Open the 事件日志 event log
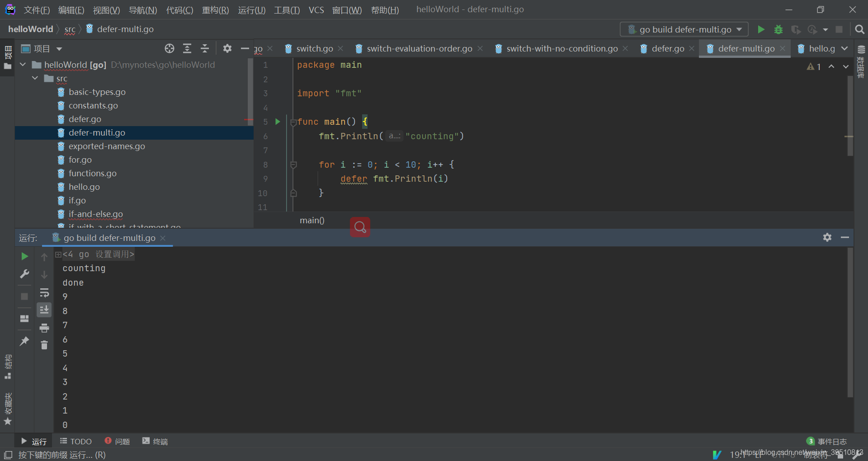The image size is (868, 461). 827,441
